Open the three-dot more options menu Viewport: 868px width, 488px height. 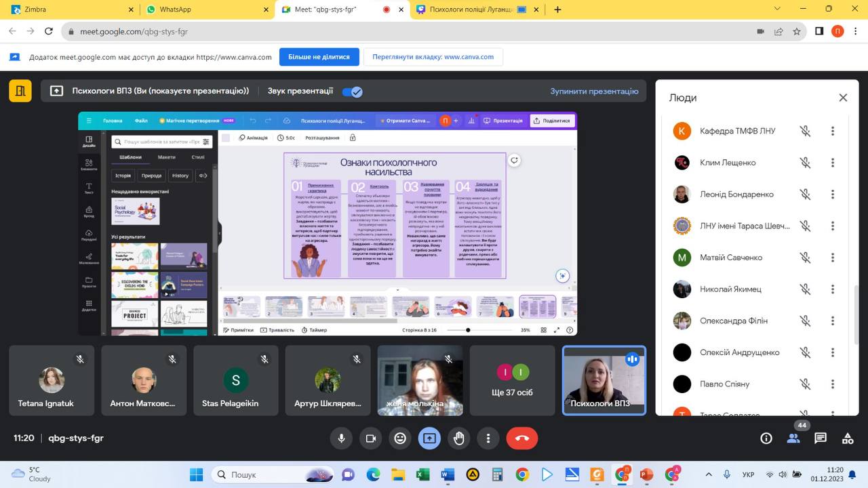(x=488, y=439)
